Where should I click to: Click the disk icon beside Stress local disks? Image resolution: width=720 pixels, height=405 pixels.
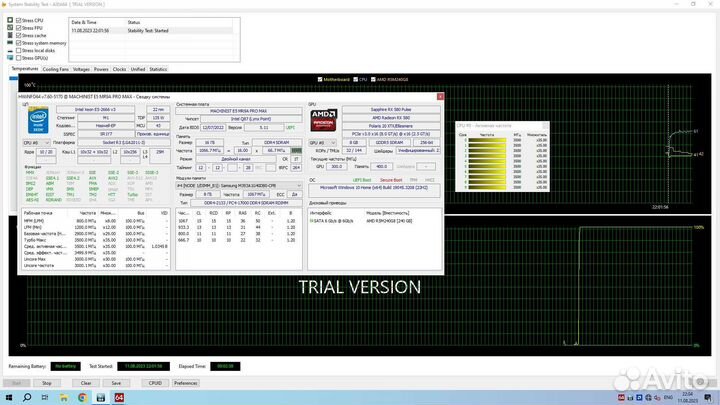(x=10, y=51)
